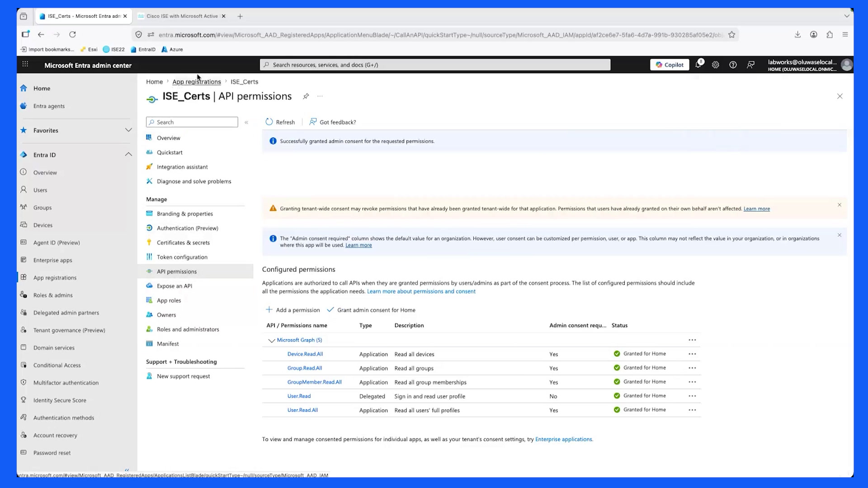Click Grant admin consent for Home
Viewport: 868px width, 488px height.
(x=371, y=310)
